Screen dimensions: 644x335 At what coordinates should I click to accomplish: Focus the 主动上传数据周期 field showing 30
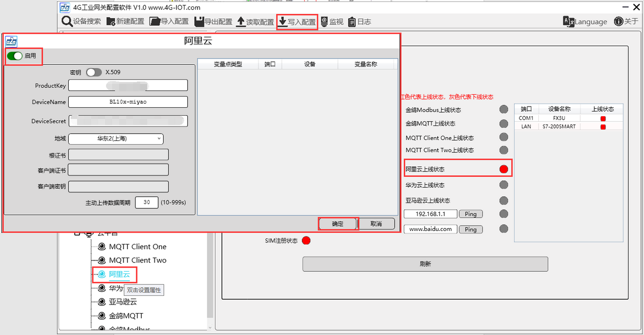click(147, 203)
